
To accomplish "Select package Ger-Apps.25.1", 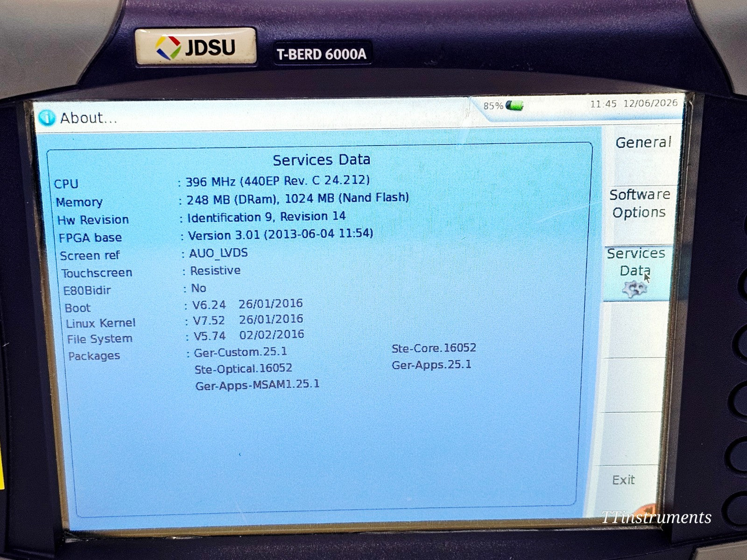I will coord(431,365).
